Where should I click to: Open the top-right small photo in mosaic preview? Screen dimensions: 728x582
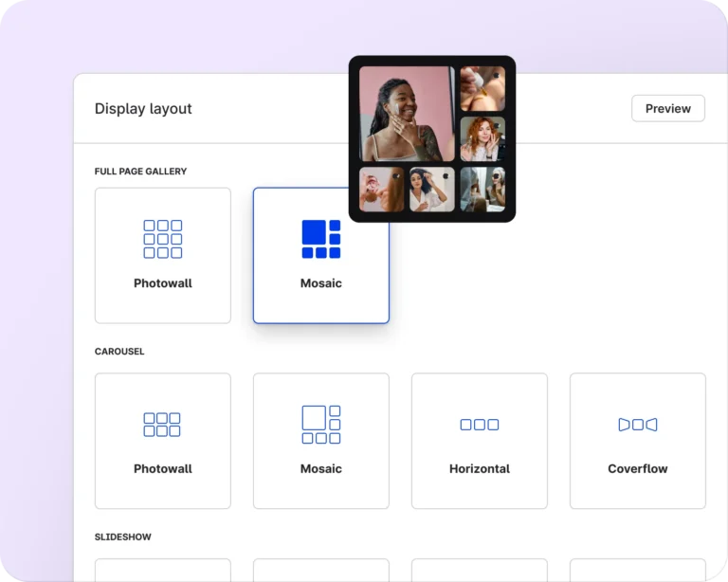pyautogui.click(x=482, y=89)
